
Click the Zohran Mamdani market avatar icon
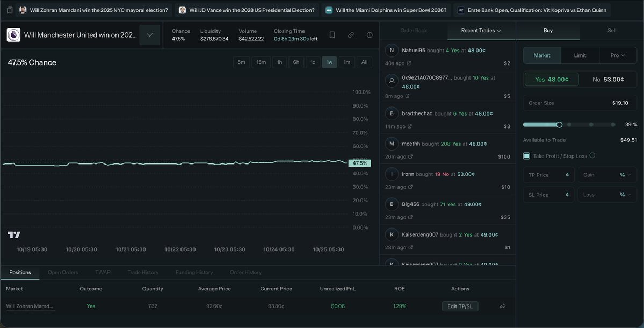(23, 10)
